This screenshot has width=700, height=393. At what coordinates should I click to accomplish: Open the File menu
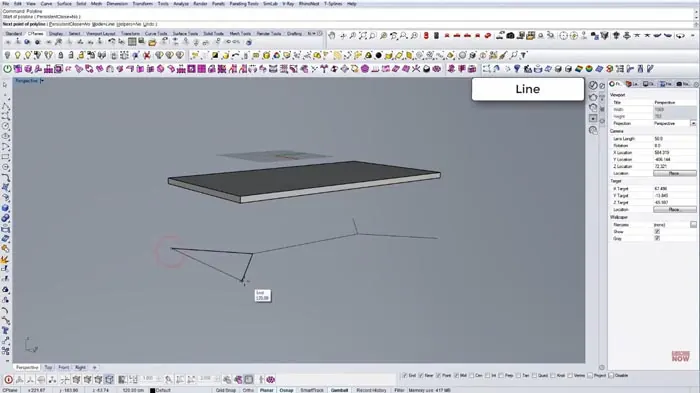click(6, 4)
